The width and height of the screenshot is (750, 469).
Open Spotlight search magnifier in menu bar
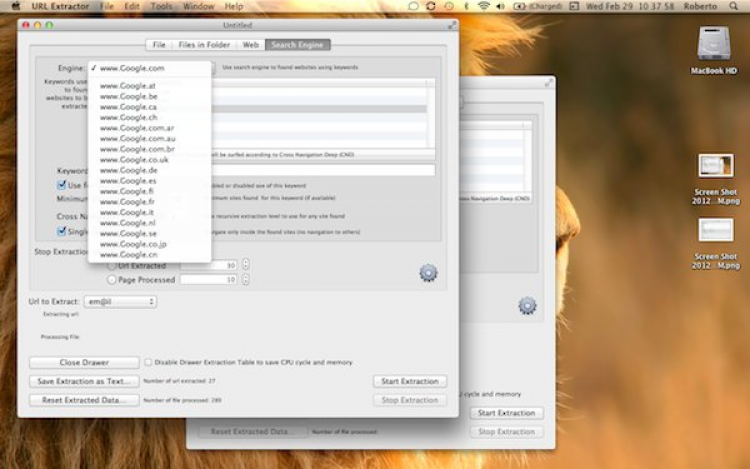(x=733, y=6)
